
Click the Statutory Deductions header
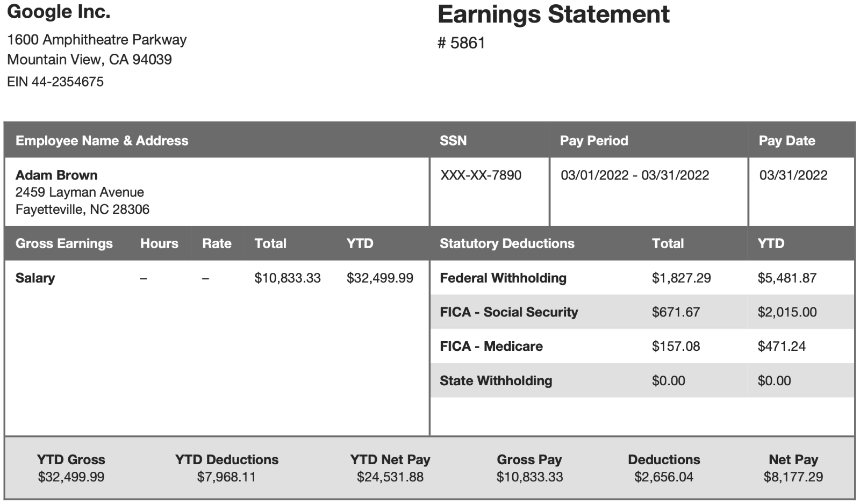[x=507, y=243]
